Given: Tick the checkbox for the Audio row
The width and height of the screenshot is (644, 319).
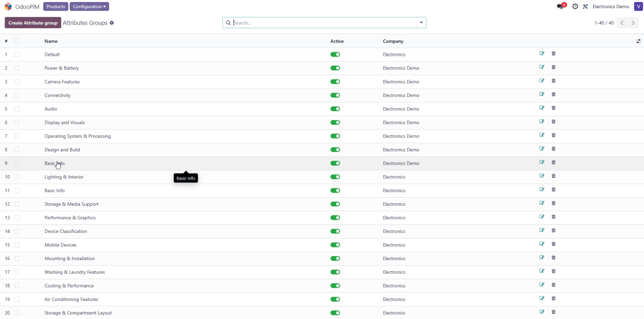Looking at the screenshot, I should pyautogui.click(x=17, y=109).
